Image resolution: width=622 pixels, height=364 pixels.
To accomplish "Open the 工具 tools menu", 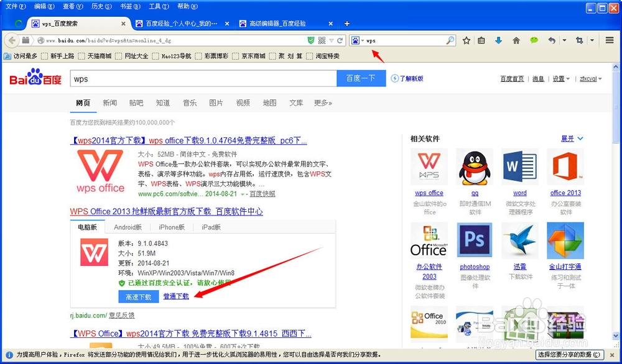I will 159,6.
